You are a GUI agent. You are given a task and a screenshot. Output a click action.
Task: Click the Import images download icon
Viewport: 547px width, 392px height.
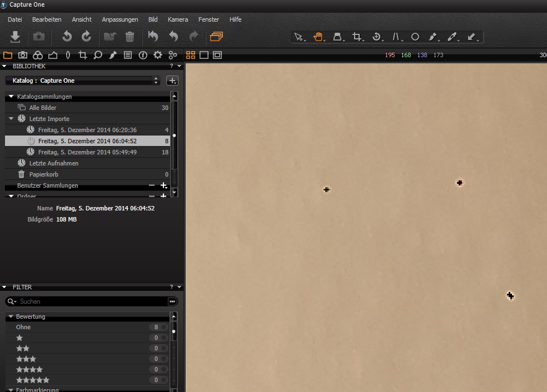[x=16, y=37]
